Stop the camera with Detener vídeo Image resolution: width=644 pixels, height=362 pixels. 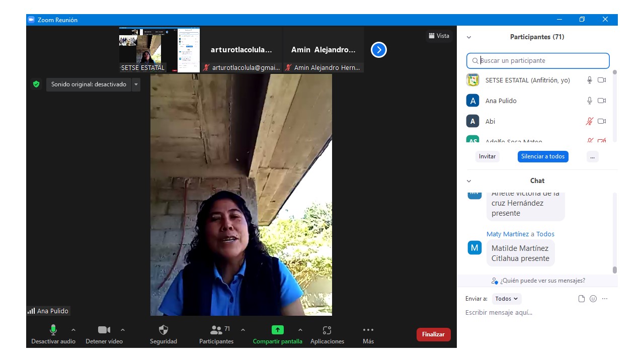[104, 334]
